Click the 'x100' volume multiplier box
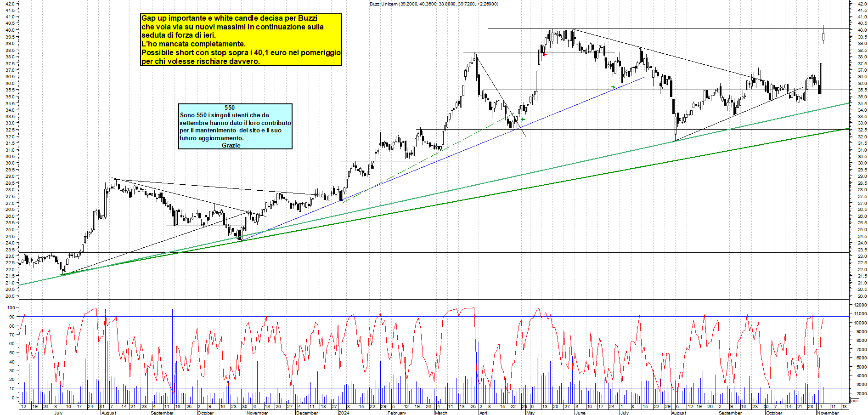Screen dimensions: 868x415 coord(854,401)
